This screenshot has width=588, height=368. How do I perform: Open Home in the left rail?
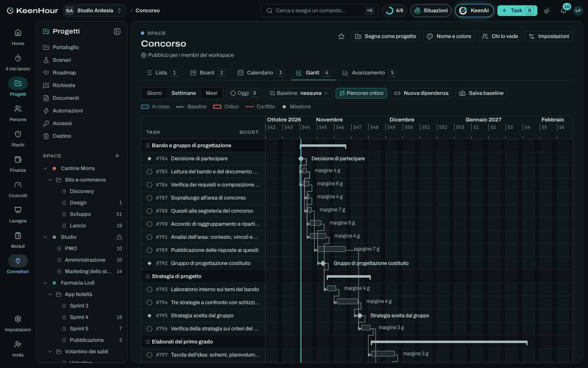[18, 37]
